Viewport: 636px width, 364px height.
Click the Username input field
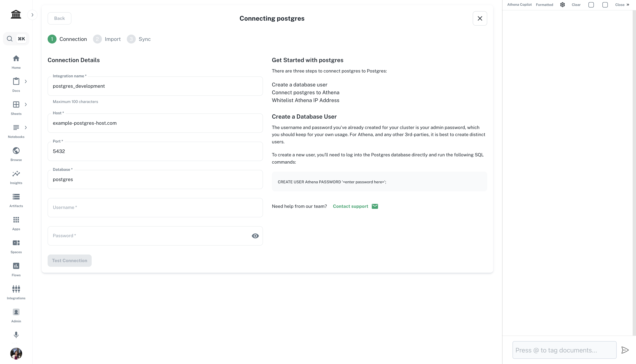pyautogui.click(x=155, y=207)
